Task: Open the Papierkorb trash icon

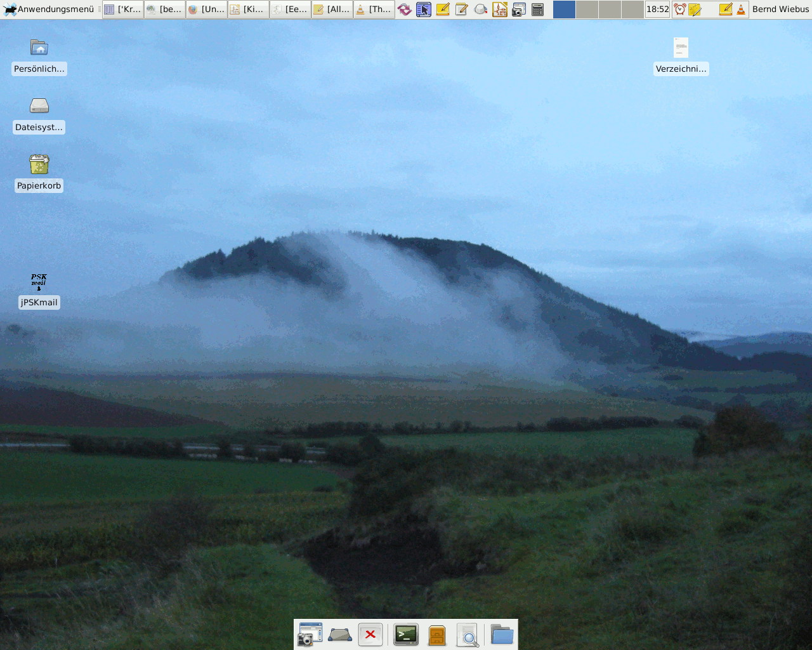Action: [39, 173]
